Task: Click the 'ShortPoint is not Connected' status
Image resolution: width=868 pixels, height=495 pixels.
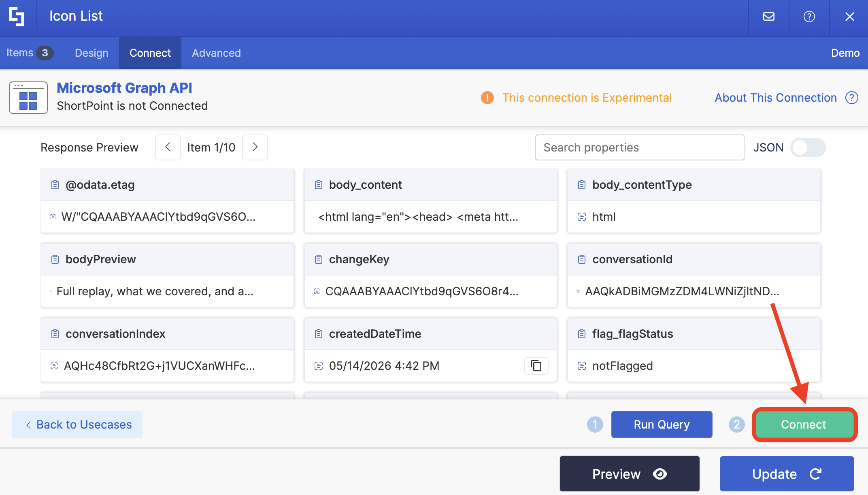Action: tap(132, 106)
